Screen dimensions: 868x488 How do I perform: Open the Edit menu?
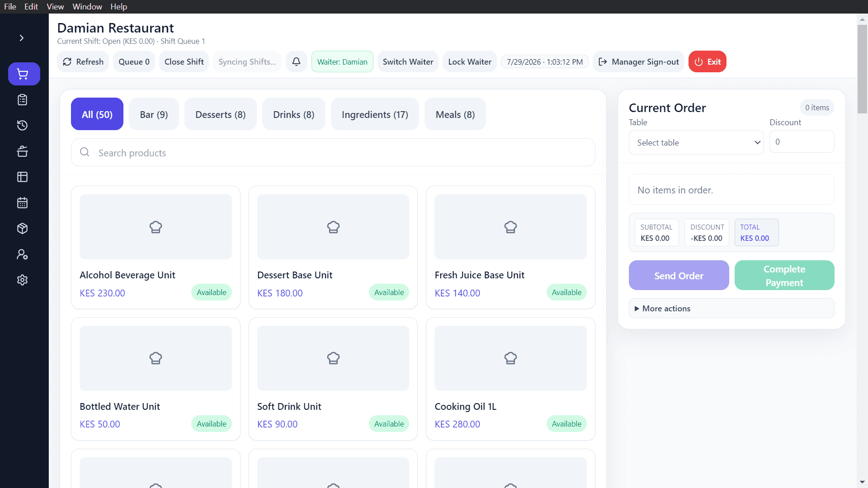pos(31,7)
